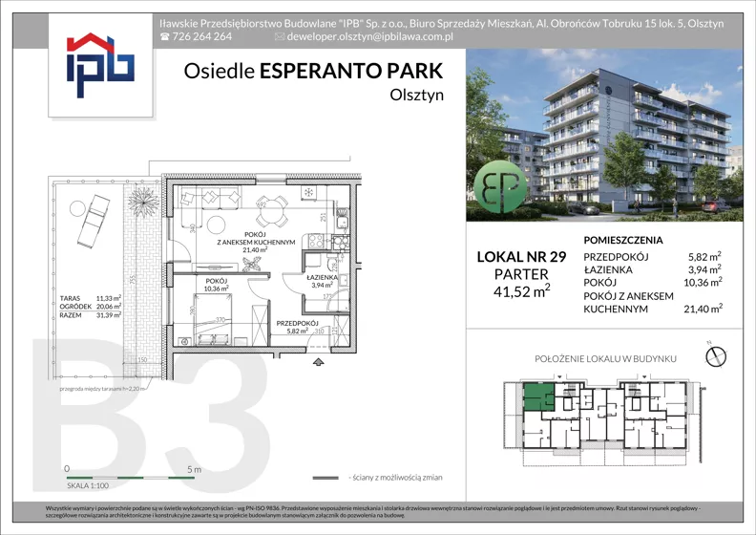Click the sofa in the living room

(210, 200)
